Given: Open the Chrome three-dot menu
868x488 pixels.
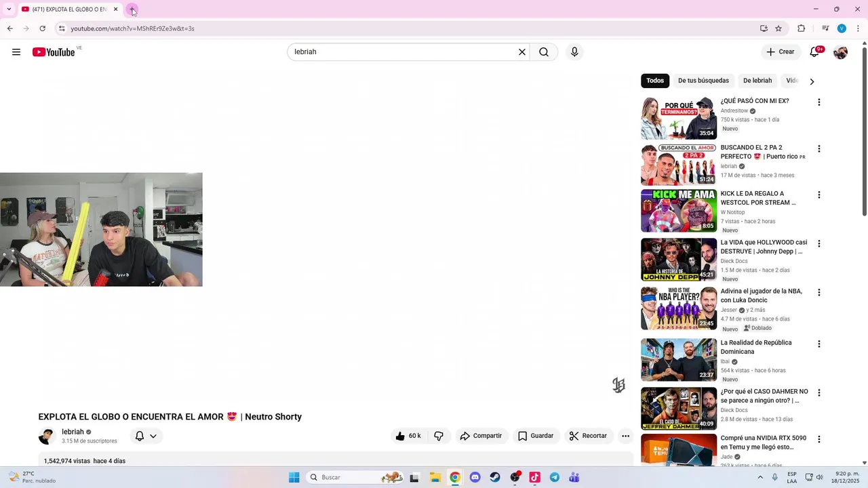Looking at the screenshot, I should pos(858,28).
